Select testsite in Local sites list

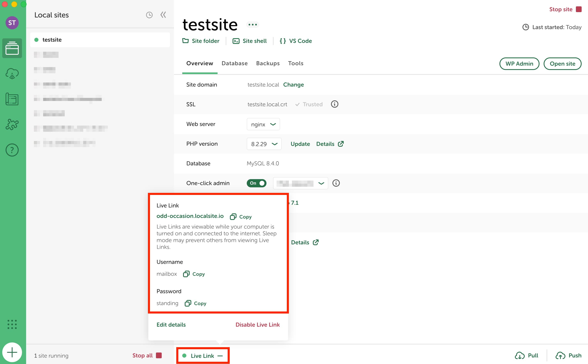pyautogui.click(x=100, y=40)
